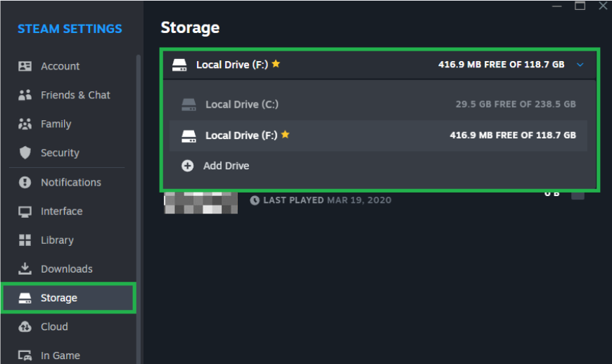The height and width of the screenshot is (364, 612).
Task: Click the sidebar vertical scrollbar
Action: (x=139, y=176)
